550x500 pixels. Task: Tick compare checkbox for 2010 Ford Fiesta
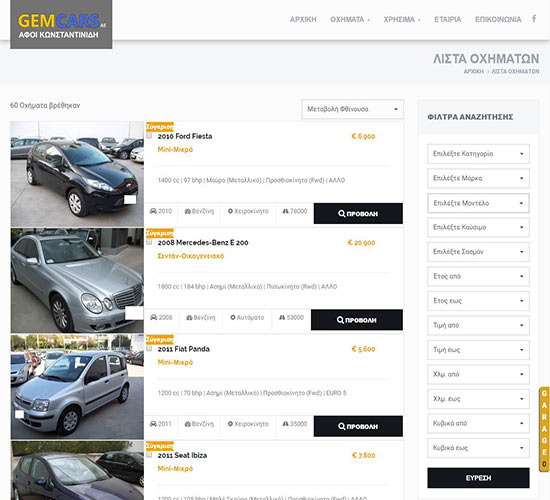tap(149, 135)
